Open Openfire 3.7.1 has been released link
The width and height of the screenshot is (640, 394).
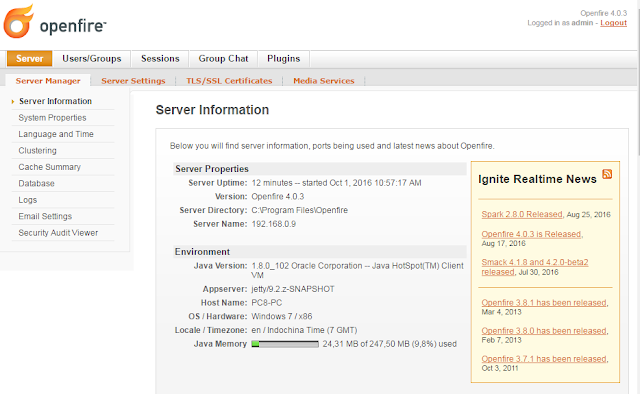click(x=544, y=359)
